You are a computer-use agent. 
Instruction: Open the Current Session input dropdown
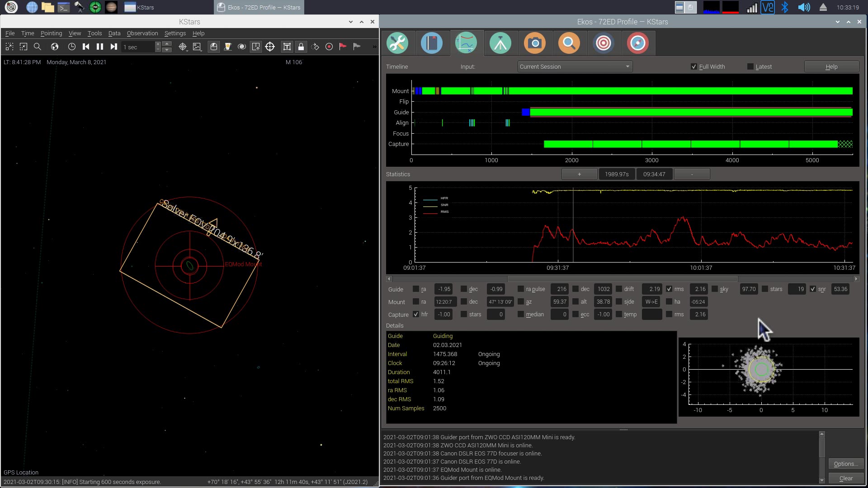click(x=575, y=67)
